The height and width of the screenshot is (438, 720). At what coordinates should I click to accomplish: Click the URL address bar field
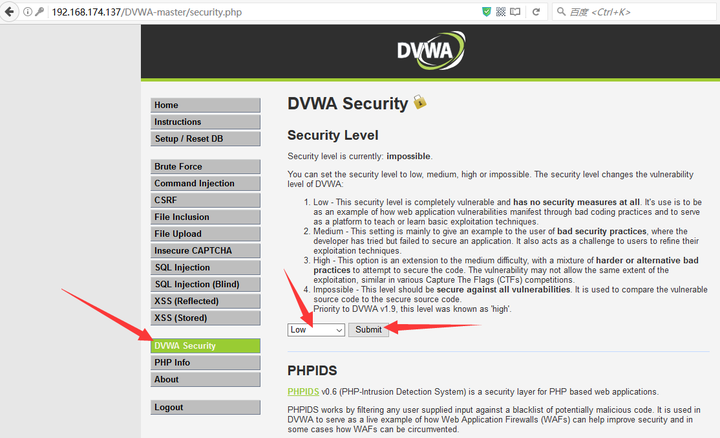point(262,12)
